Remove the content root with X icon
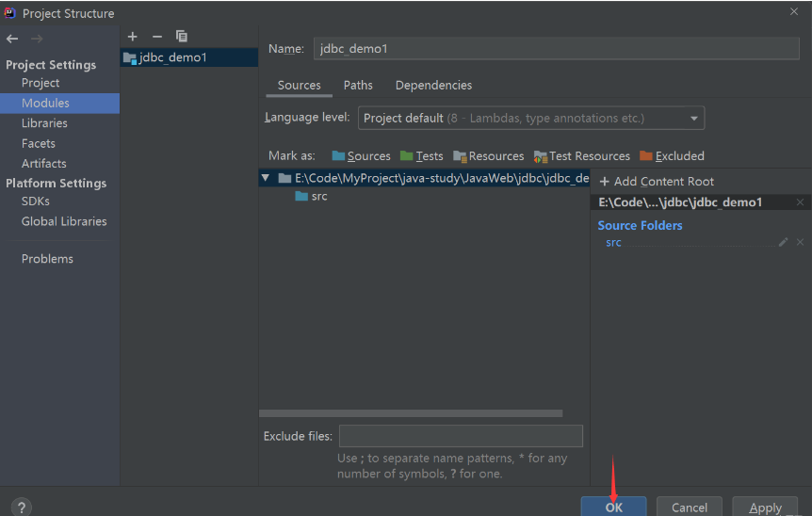Image resolution: width=812 pixels, height=516 pixels. click(x=800, y=202)
